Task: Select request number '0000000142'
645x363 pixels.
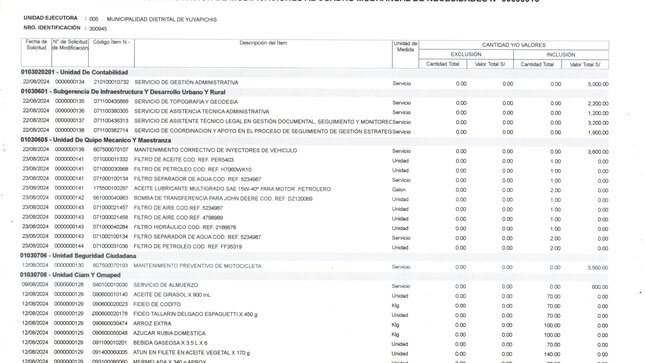Action: tap(69, 198)
